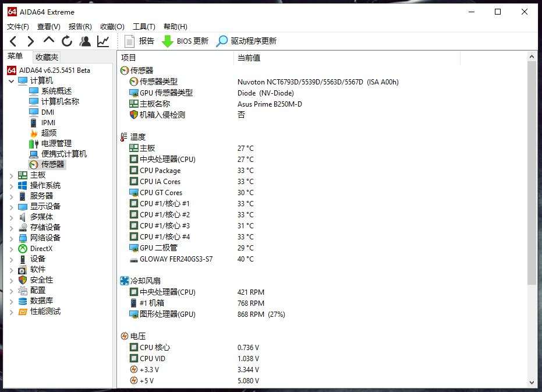Expand the 操作系统 tree node
542x392 pixels.
(12, 186)
